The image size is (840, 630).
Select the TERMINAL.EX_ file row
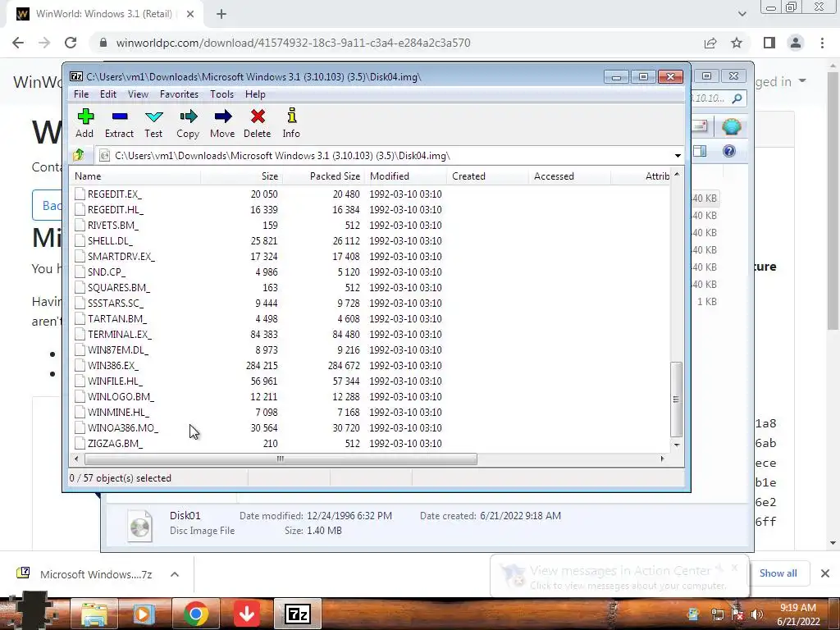click(370, 335)
